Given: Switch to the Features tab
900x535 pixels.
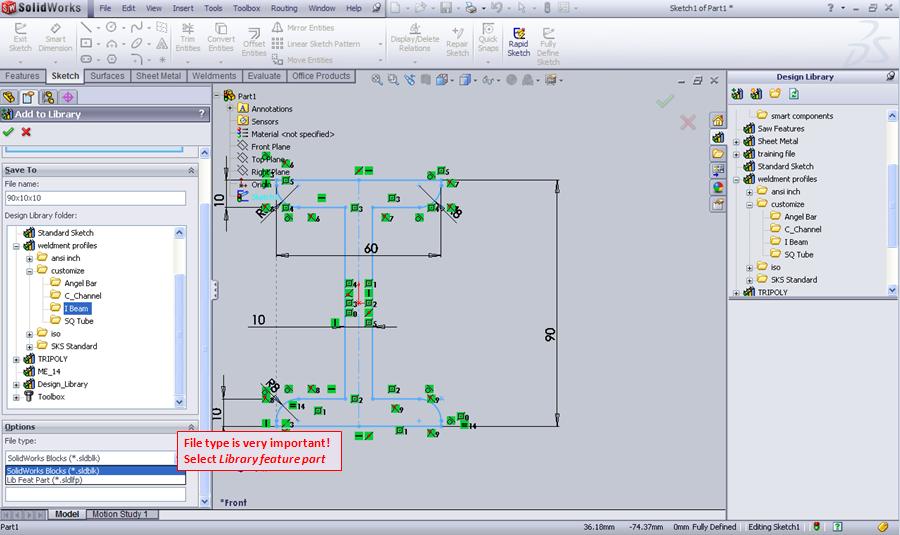Looking at the screenshot, I should (22, 76).
